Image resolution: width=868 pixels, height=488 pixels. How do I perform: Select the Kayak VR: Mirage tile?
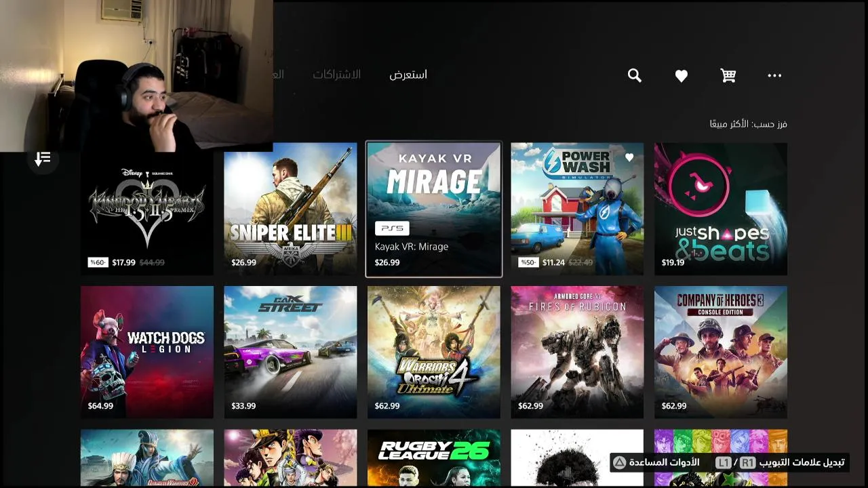point(434,209)
